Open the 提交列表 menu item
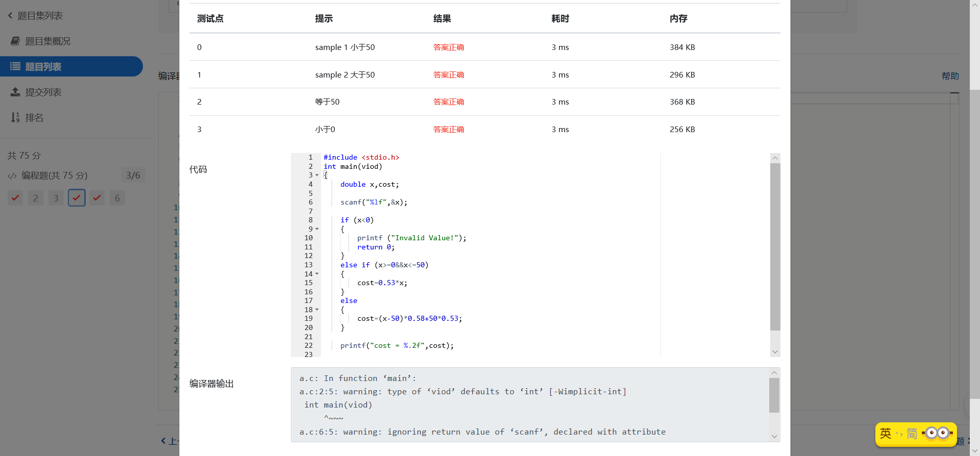The height and width of the screenshot is (456, 980). click(43, 92)
